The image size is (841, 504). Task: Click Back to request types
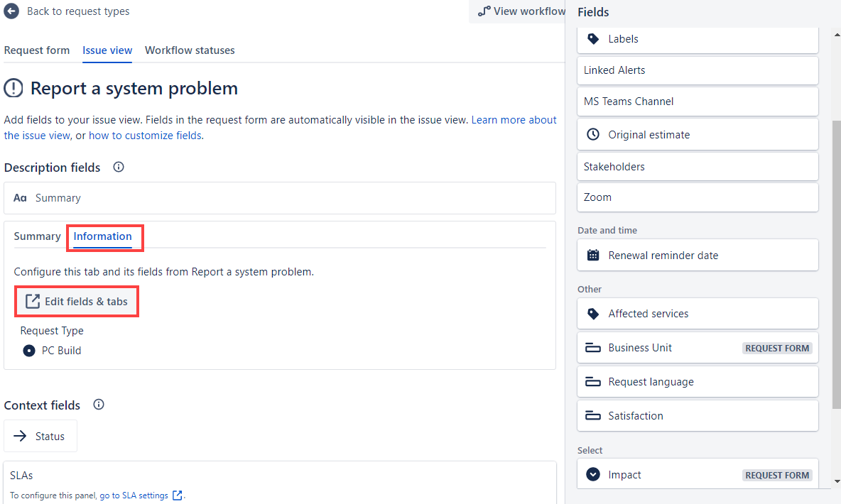tap(78, 11)
